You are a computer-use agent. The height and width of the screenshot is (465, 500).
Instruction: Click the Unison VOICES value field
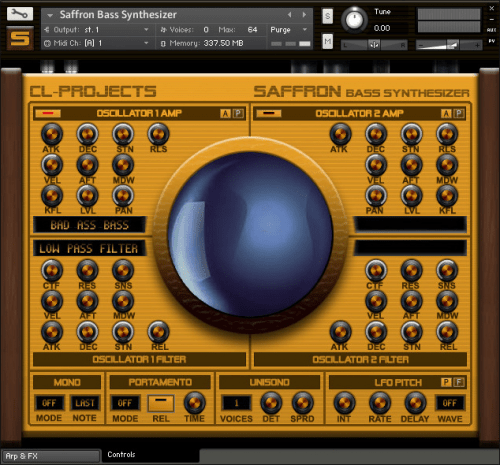236,403
